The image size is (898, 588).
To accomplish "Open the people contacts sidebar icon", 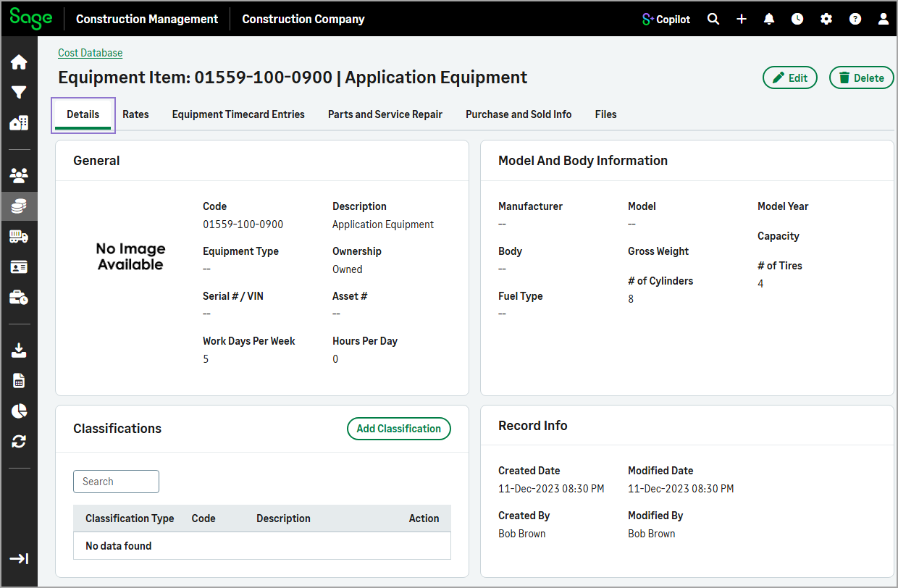I will 19,175.
